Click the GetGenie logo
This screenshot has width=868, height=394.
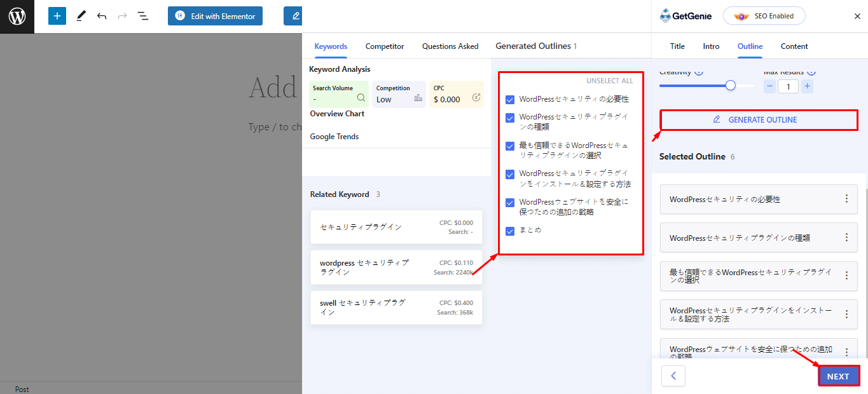tap(686, 16)
